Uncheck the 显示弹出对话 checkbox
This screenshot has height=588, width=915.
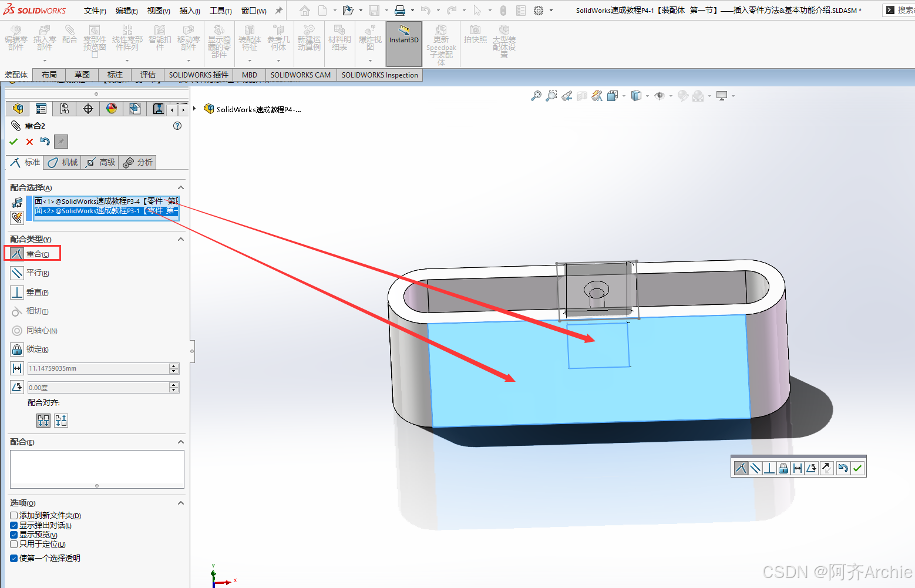[x=14, y=525]
